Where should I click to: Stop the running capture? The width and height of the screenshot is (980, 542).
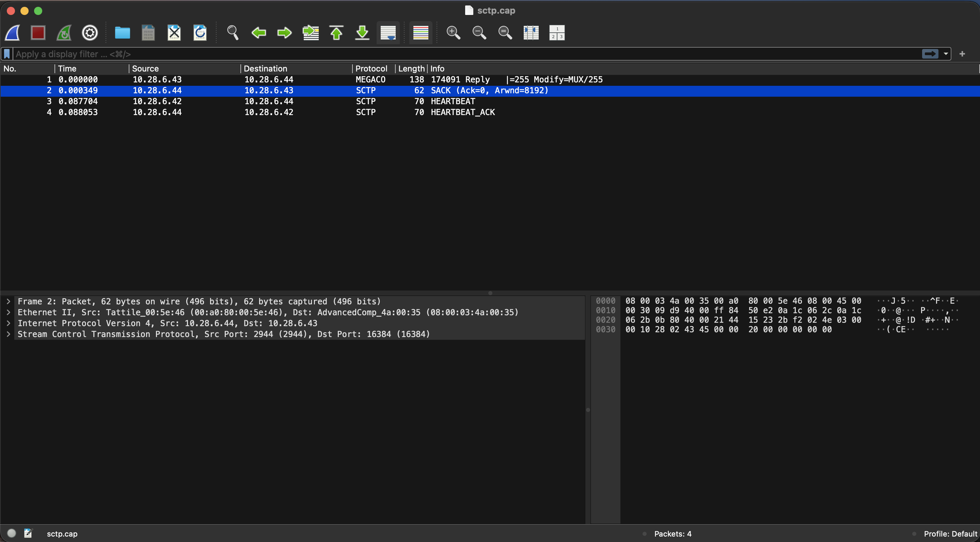pos(38,33)
